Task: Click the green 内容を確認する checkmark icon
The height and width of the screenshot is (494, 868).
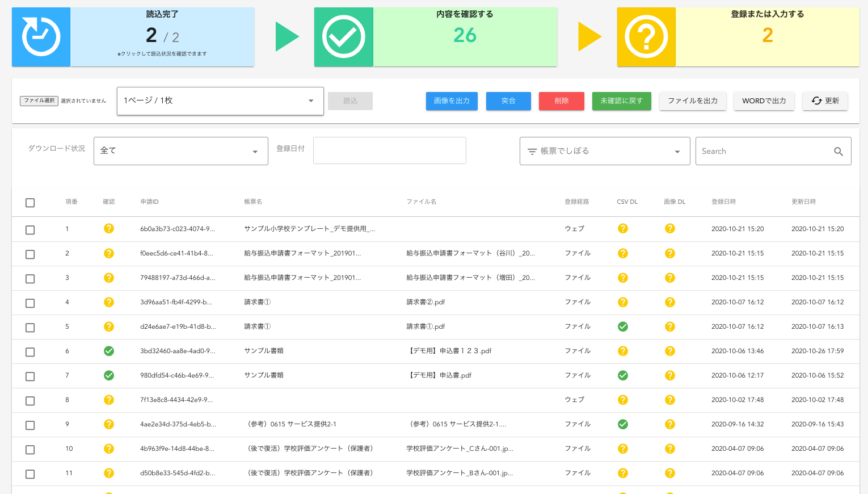Action: (343, 37)
